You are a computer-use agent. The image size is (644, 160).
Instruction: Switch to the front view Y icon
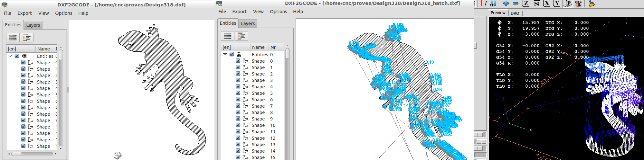tap(557, 4)
